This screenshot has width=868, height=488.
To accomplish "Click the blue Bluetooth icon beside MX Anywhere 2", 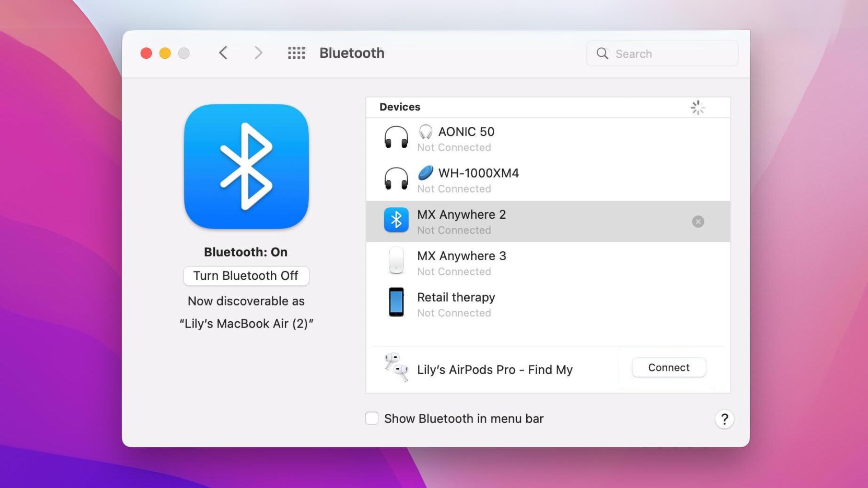I will [x=396, y=220].
